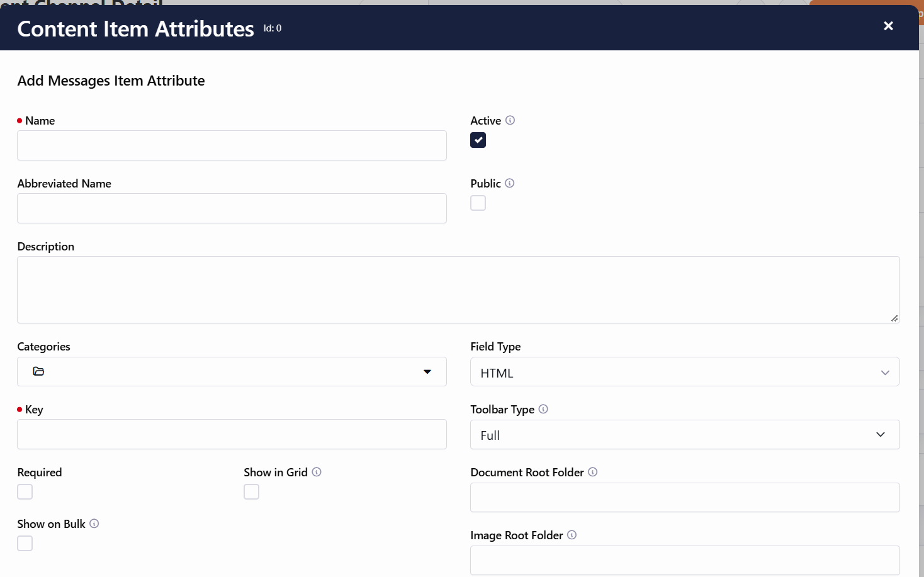Click the folder icon in Categories field
924x577 pixels.
38,371
